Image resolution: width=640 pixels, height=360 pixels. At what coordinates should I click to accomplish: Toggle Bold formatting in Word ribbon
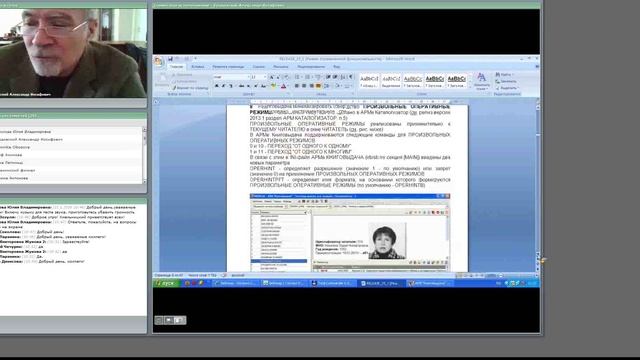(217, 86)
